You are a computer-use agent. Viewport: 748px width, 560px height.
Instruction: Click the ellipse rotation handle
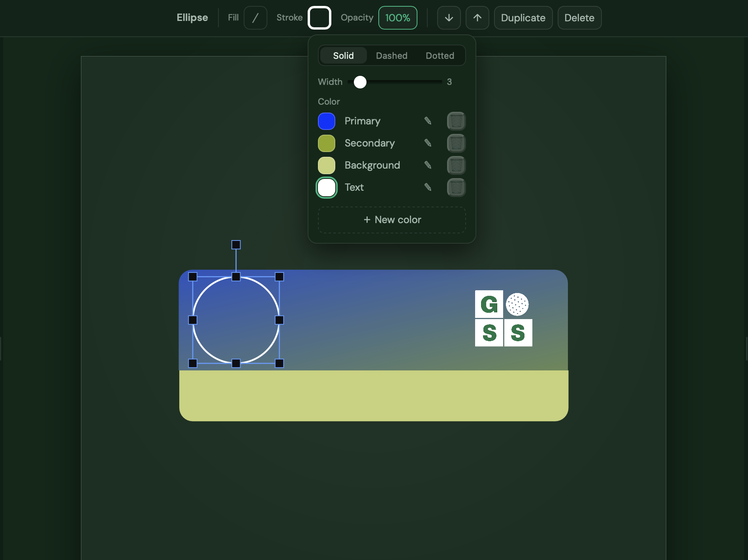[236, 245]
